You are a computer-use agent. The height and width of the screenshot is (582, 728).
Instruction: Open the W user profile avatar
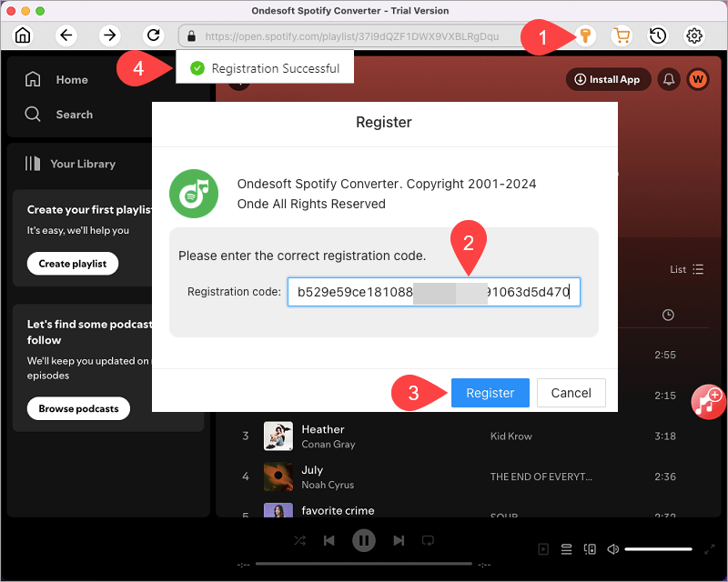(698, 79)
